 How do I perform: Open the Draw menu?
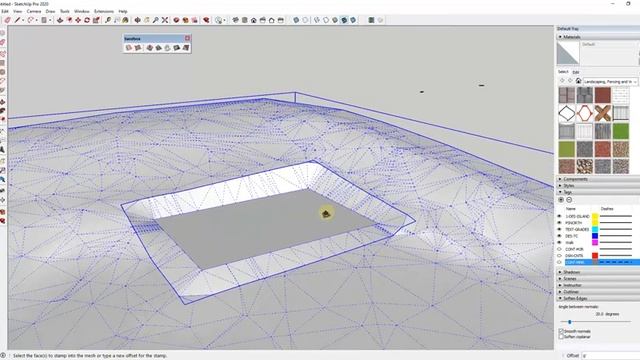tap(50, 11)
